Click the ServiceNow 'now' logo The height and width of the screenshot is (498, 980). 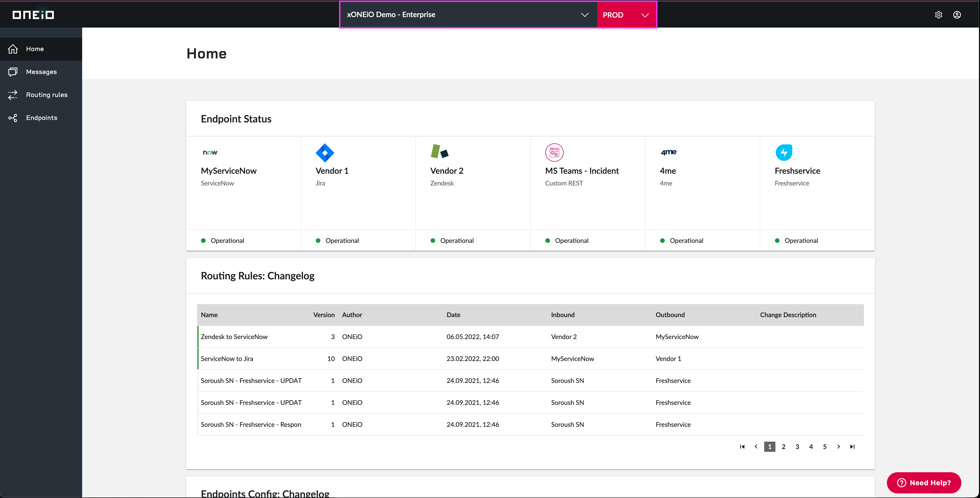pyautogui.click(x=210, y=153)
